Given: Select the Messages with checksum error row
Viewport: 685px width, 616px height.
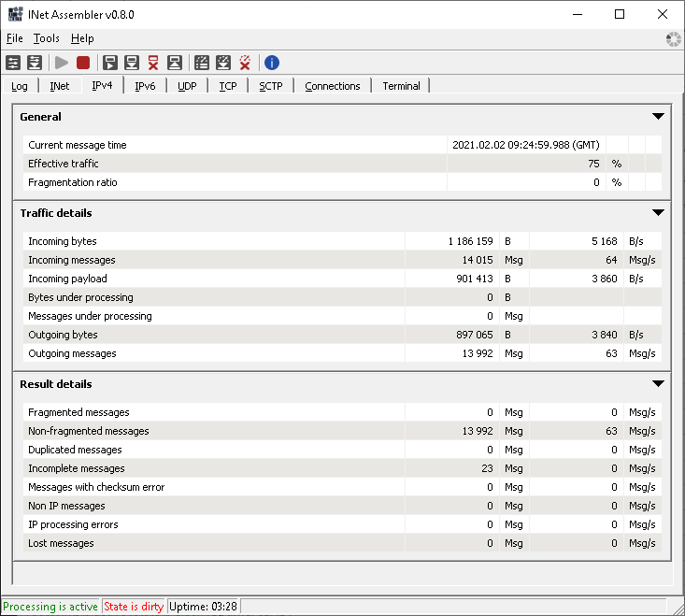Looking at the screenshot, I should point(342,487).
